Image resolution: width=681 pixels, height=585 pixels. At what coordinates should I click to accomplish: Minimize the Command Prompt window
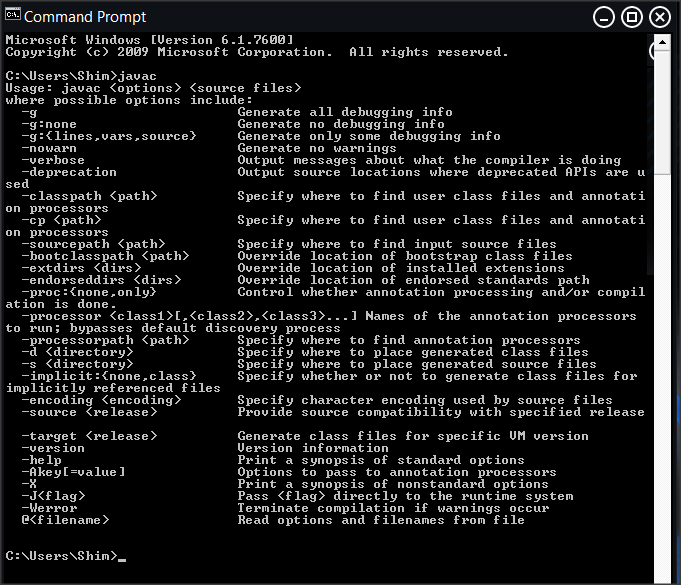(x=604, y=17)
